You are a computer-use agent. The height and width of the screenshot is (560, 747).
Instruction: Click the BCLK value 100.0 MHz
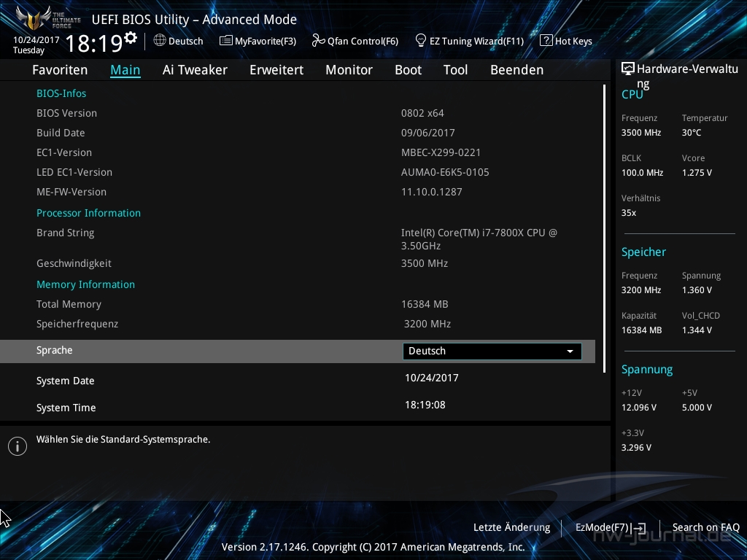click(x=642, y=173)
